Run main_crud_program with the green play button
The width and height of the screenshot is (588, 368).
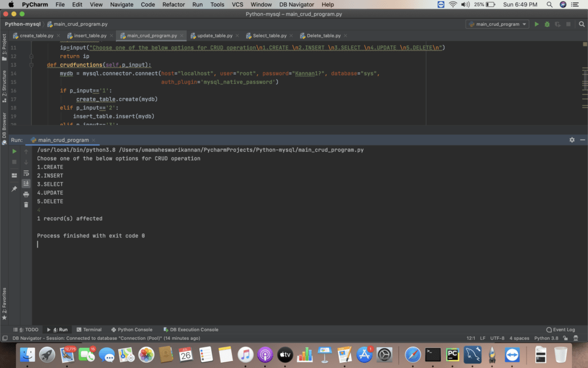coord(536,24)
